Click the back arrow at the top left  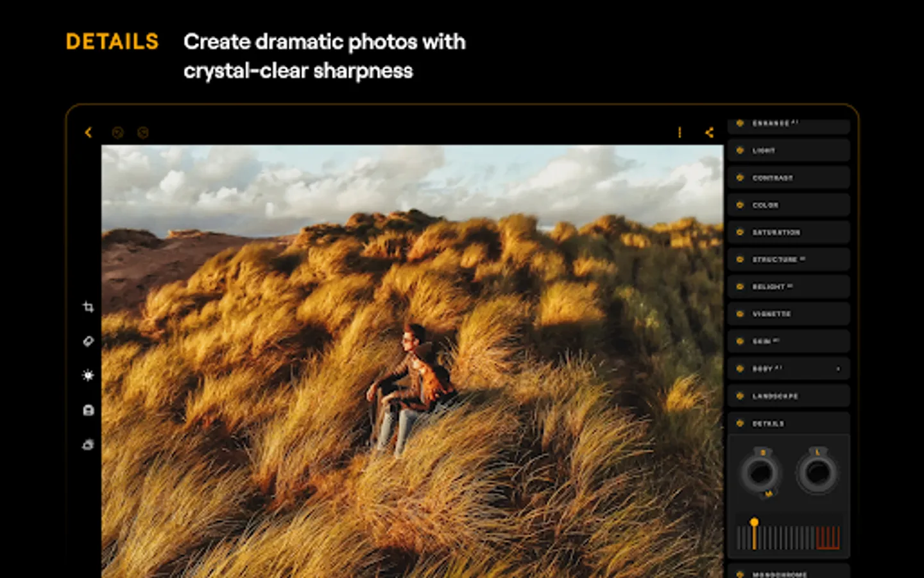(x=89, y=133)
